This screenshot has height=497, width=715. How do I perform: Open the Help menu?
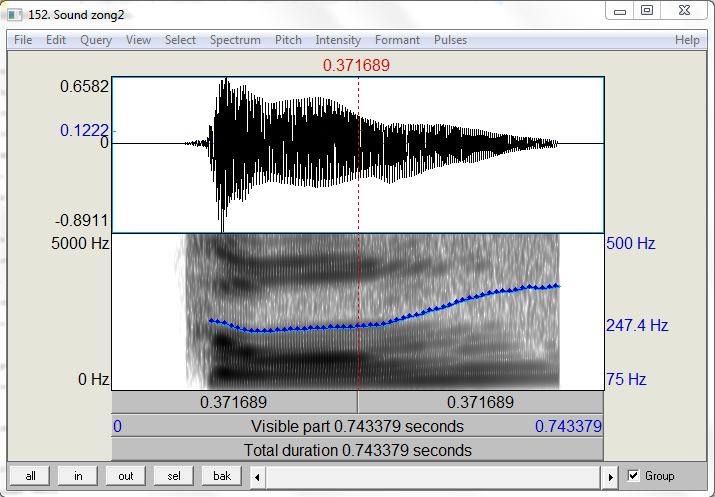[687, 40]
